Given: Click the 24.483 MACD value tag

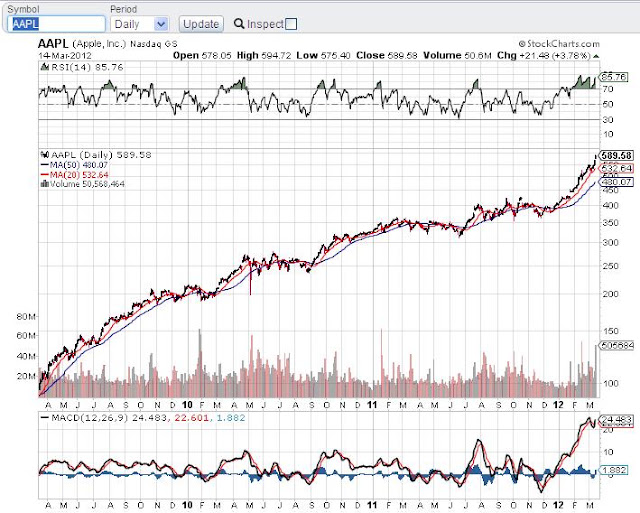Looking at the screenshot, I should (x=616, y=419).
